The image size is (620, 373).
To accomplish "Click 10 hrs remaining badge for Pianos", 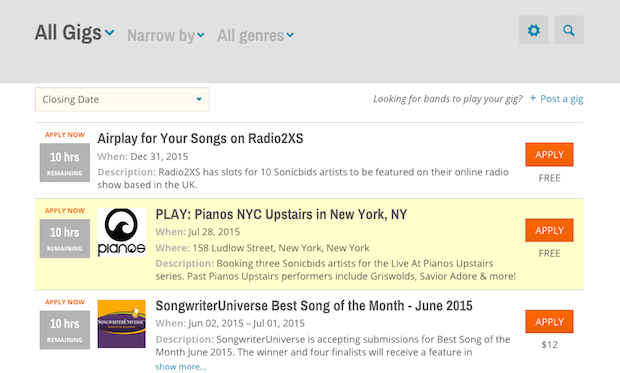I will 65,238.
